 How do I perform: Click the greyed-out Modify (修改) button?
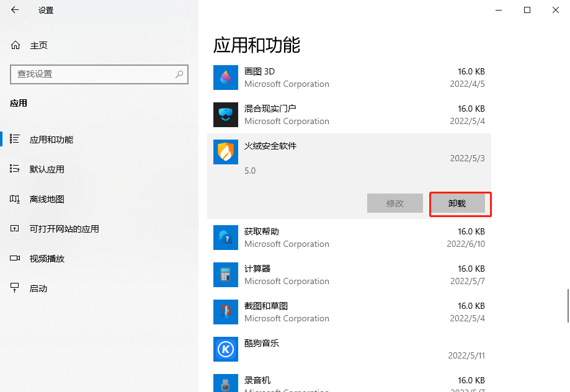(x=395, y=203)
